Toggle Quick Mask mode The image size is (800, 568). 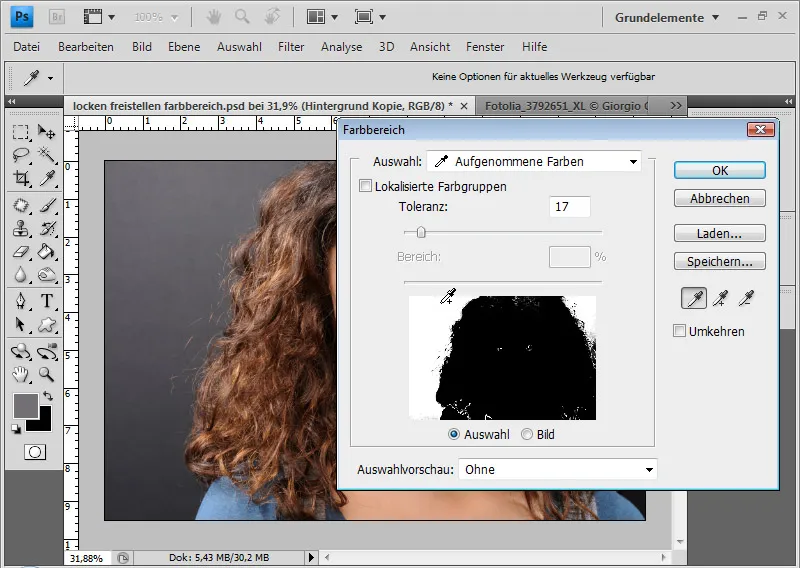35,452
